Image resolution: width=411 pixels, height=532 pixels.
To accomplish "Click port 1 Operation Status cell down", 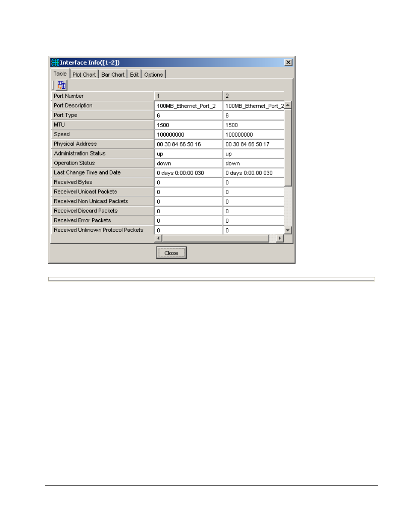I will pyautogui.click(x=188, y=163).
